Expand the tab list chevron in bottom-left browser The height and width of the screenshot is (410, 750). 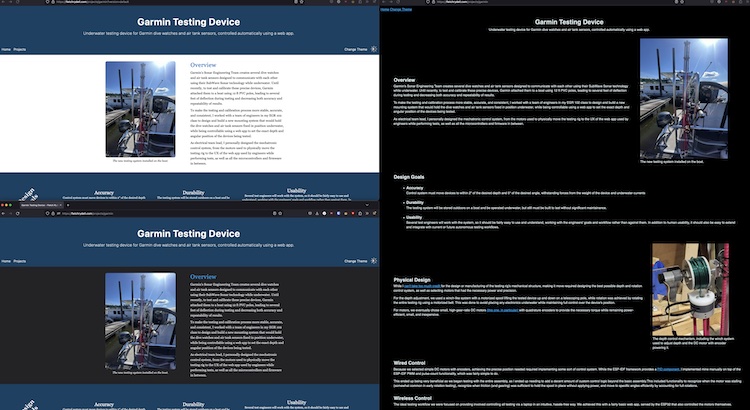[x=367, y=205]
